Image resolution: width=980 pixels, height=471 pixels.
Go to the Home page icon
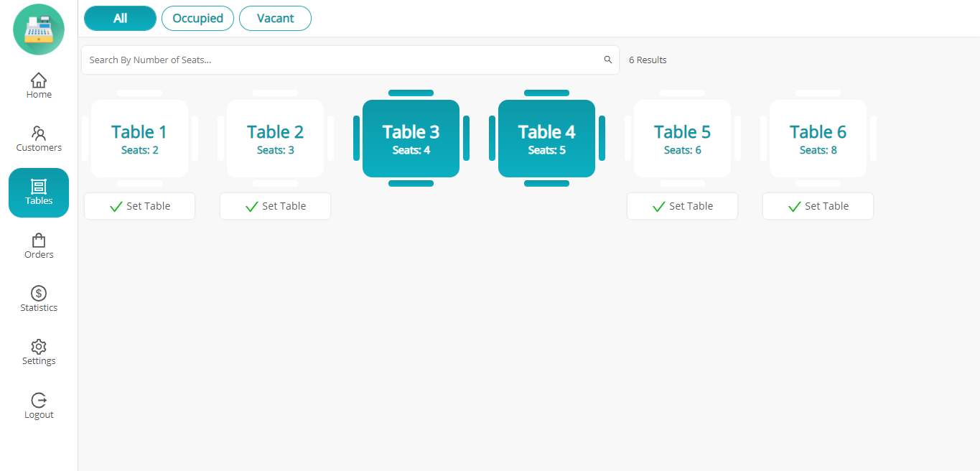(39, 80)
